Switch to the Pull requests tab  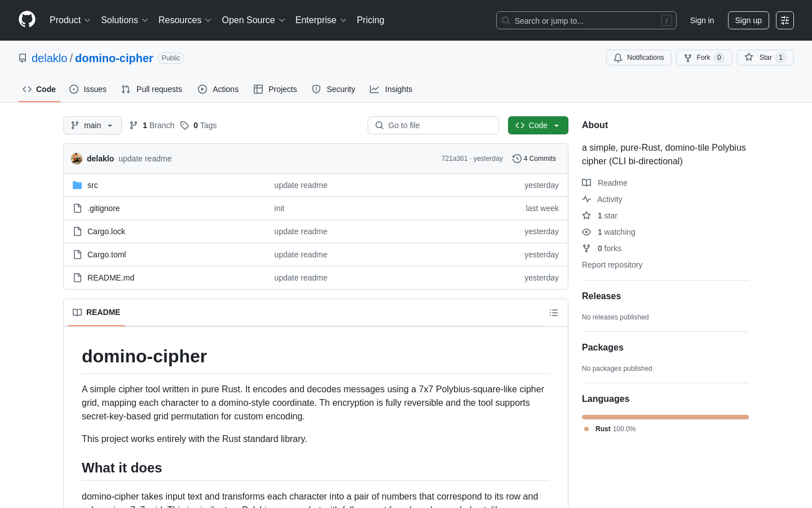[152, 89]
